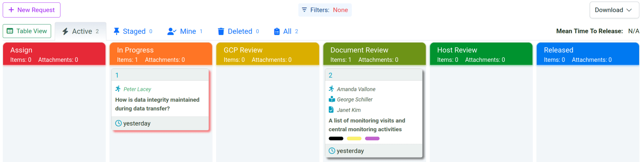The height and width of the screenshot is (162, 644).
Task: Click the running person icon beside Amanda Vallone
Action: [331, 89]
